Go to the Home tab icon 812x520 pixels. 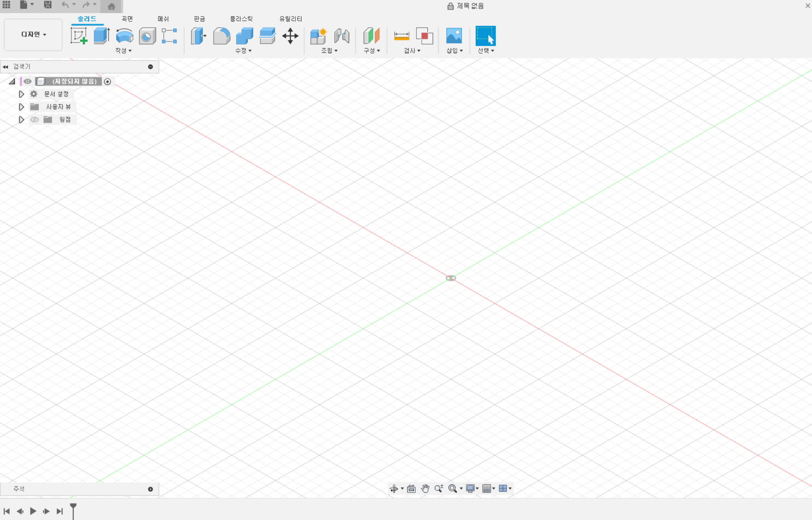[x=111, y=6]
